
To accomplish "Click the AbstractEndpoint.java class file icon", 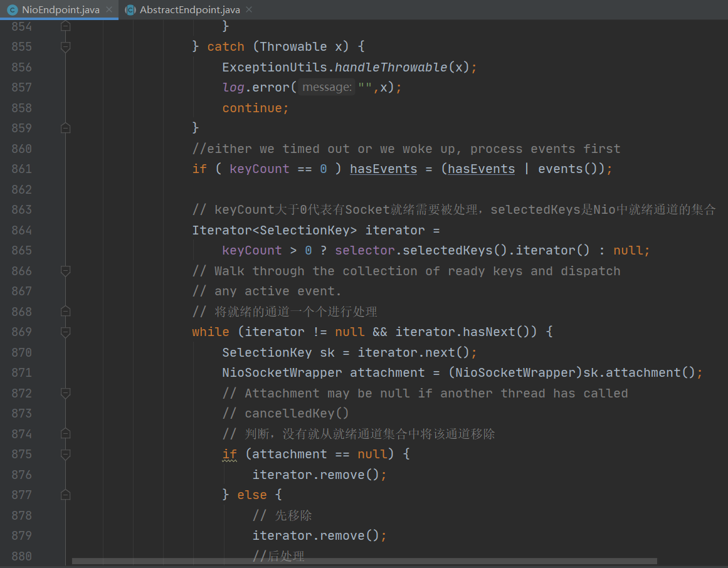I will click(130, 10).
